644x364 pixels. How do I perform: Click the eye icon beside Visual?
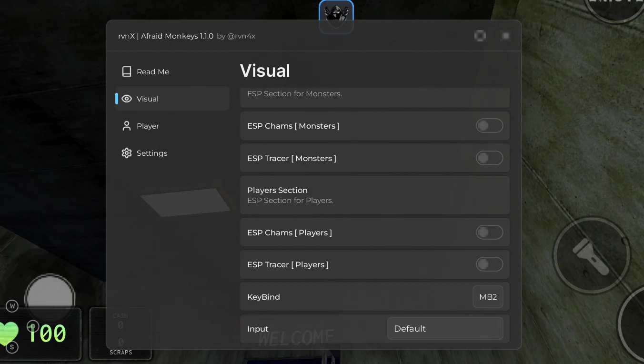(x=126, y=99)
